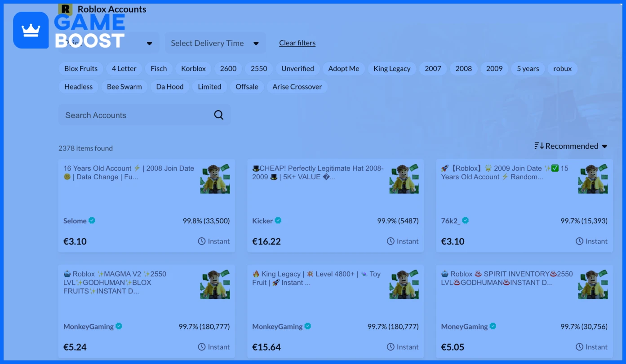The width and height of the screenshot is (626, 364).
Task: Choose the King Legacy filter tag
Action: (392, 69)
